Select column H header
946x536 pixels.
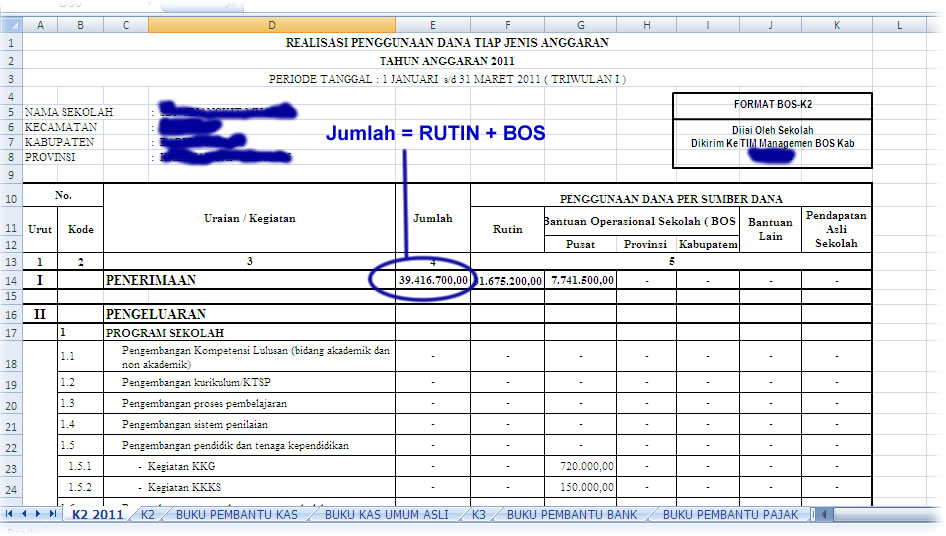click(x=647, y=25)
